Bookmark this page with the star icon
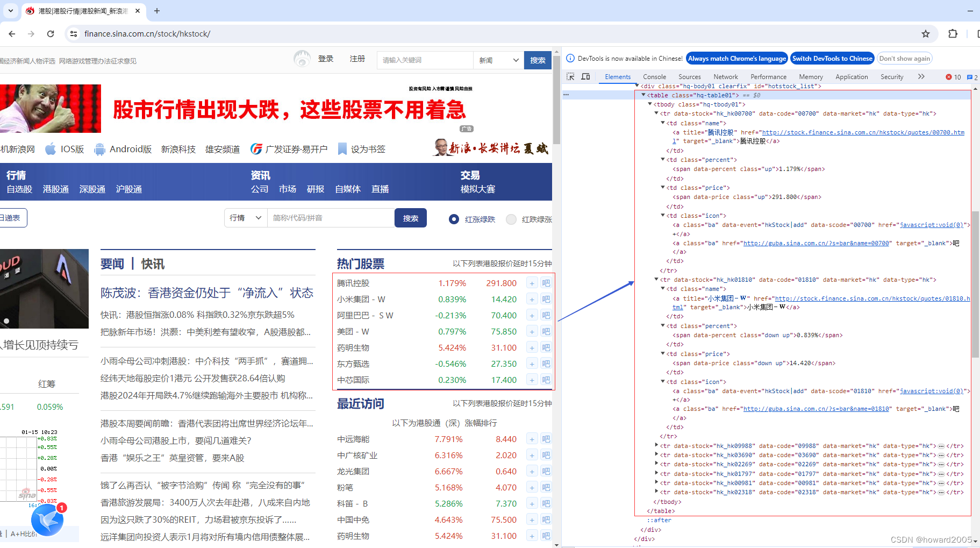Image resolution: width=980 pixels, height=548 pixels. click(x=925, y=33)
